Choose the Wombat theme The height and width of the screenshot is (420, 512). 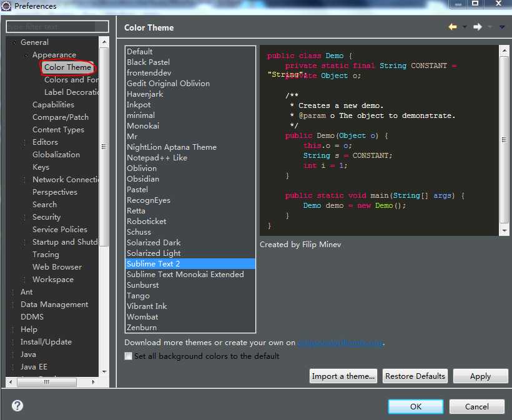(190, 317)
